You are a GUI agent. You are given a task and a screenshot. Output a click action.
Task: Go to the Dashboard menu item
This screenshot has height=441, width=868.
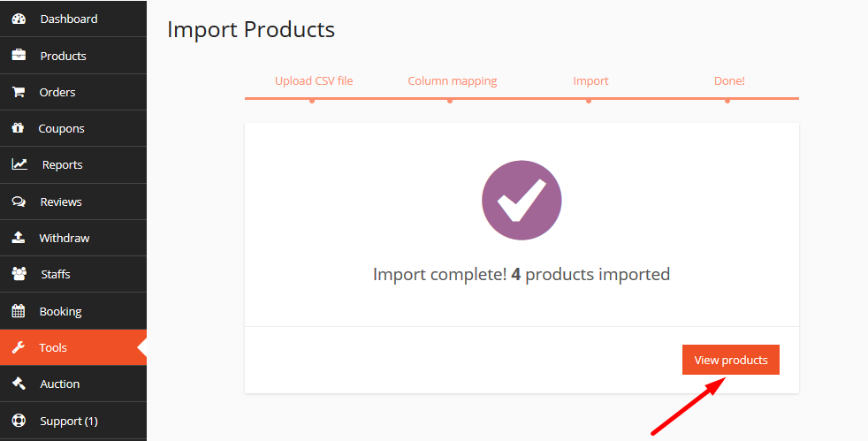pyautogui.click(x=69, y=19)
